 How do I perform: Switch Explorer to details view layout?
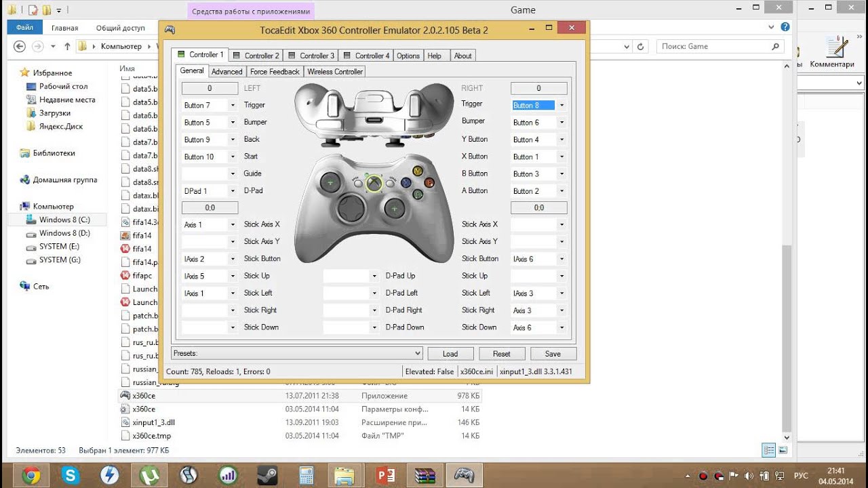pyautogui.click(x=768, y=450)
